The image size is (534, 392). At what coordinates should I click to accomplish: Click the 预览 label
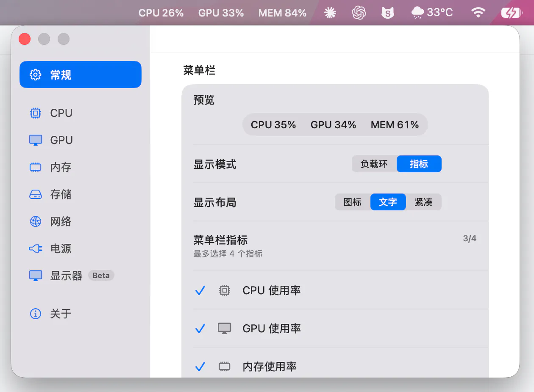(204, 100)
